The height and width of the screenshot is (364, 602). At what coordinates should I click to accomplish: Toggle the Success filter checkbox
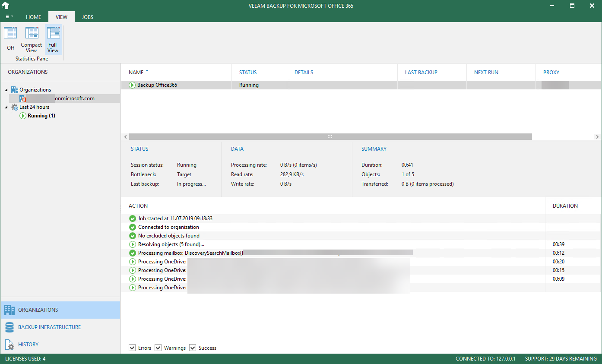[193, 348]
